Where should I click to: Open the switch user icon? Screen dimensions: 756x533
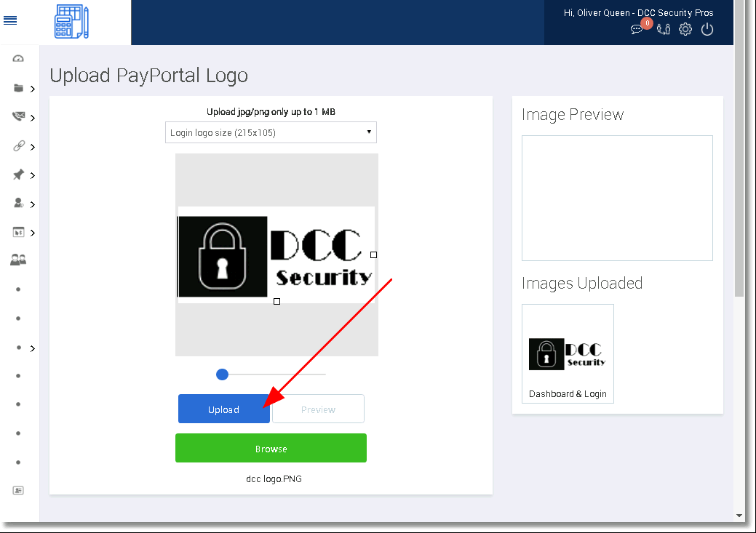pyautogui.click(x=664, y=29)
